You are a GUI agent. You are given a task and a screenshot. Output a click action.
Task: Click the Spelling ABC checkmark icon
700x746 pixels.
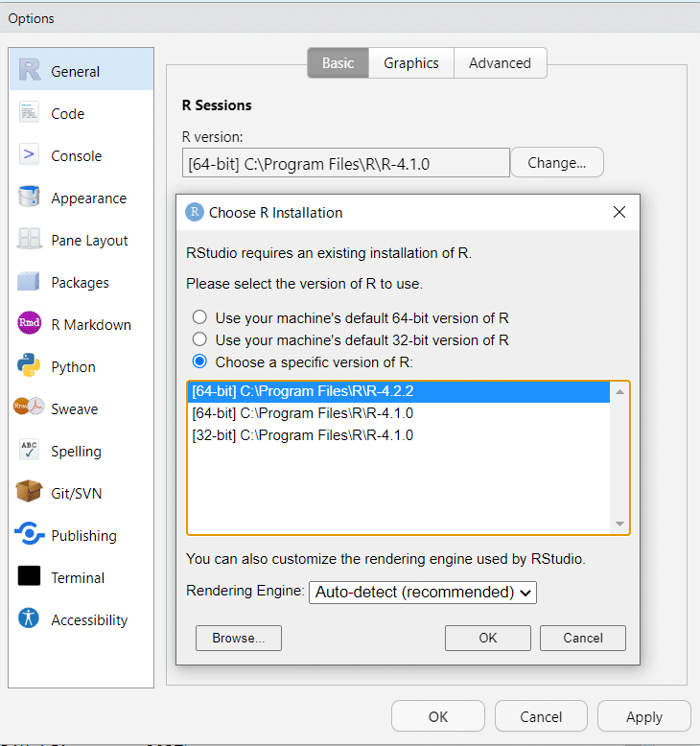[x=29, y=450]
